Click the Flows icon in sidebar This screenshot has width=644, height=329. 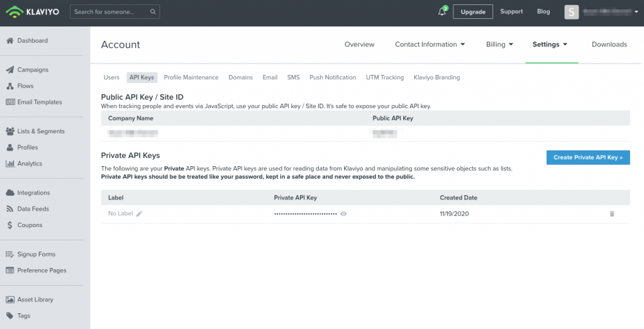click(x=10, y=86)
